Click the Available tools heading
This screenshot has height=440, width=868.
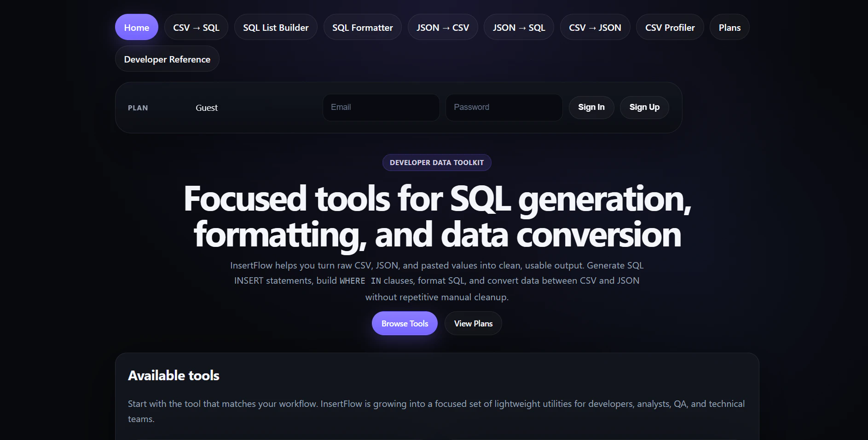coord(174,375)
